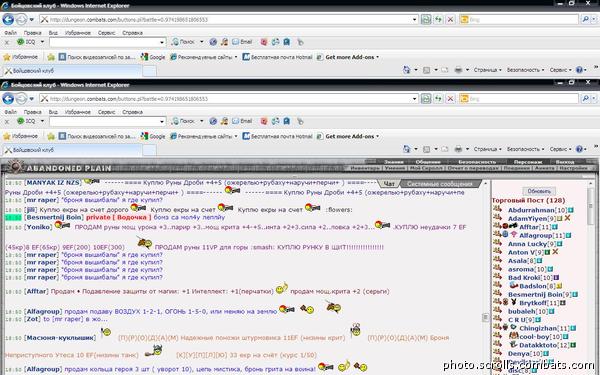Select Chingizhan in the player list
The width and height of the screenshot is (600, 375).
(x=538, y=328)
